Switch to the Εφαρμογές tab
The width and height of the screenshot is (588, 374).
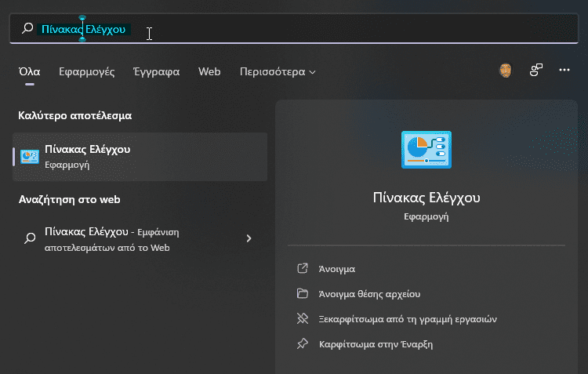coord(86,71)
